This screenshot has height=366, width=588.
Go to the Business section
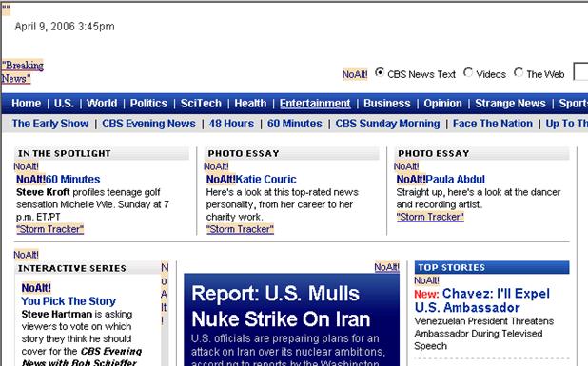pyautogui.click(x=387, y=104)
